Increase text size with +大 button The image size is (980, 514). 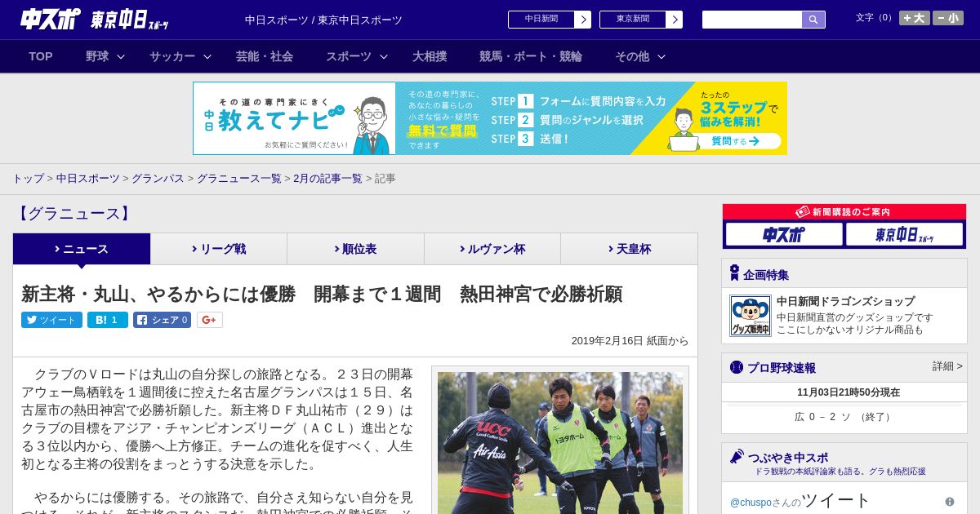point(915,18)
